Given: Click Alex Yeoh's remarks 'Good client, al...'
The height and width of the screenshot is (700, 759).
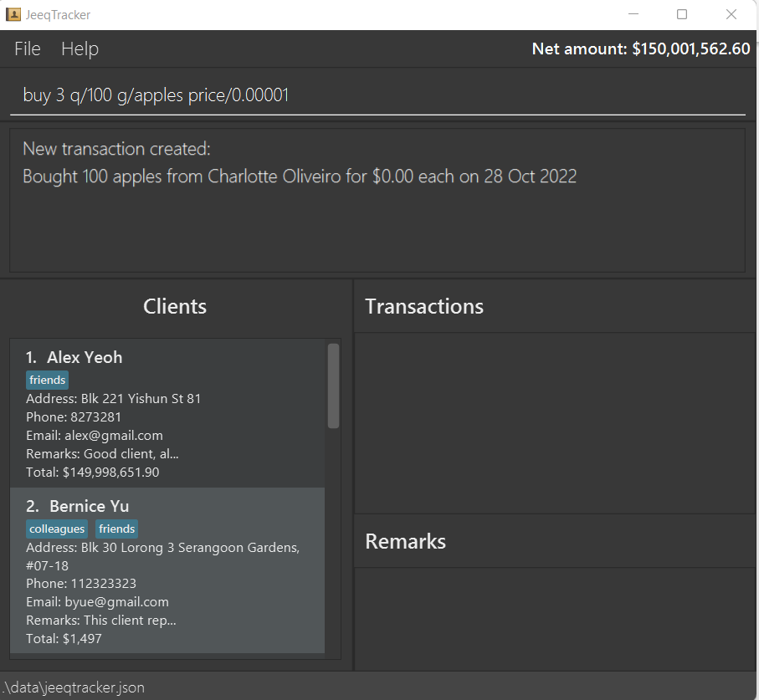Looking at the screenshot, I should coord(102,454).
